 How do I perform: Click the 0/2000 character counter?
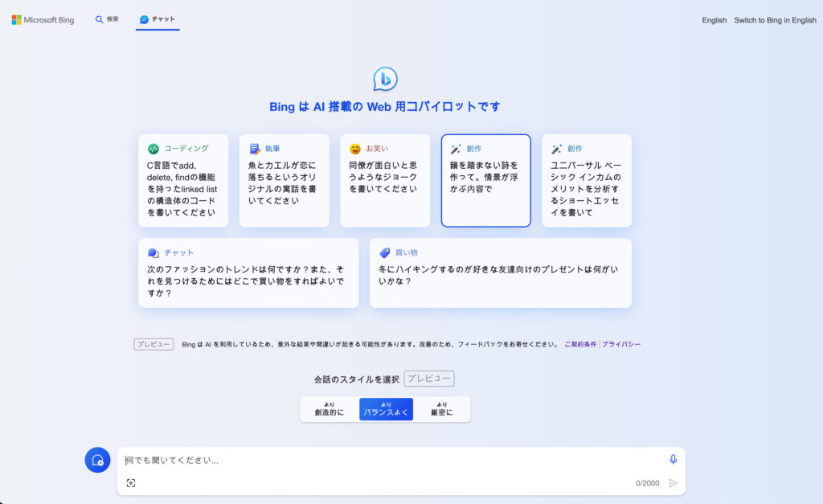point(647,483)
